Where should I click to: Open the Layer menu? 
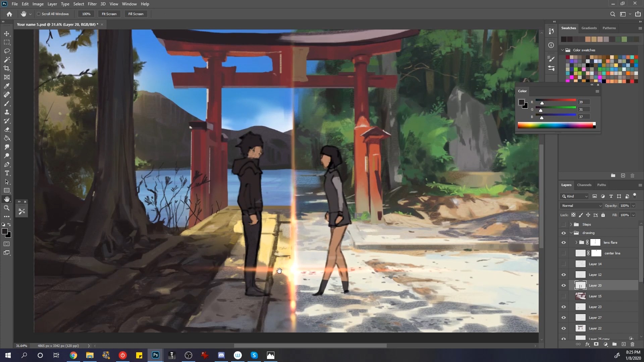point(52,4)
